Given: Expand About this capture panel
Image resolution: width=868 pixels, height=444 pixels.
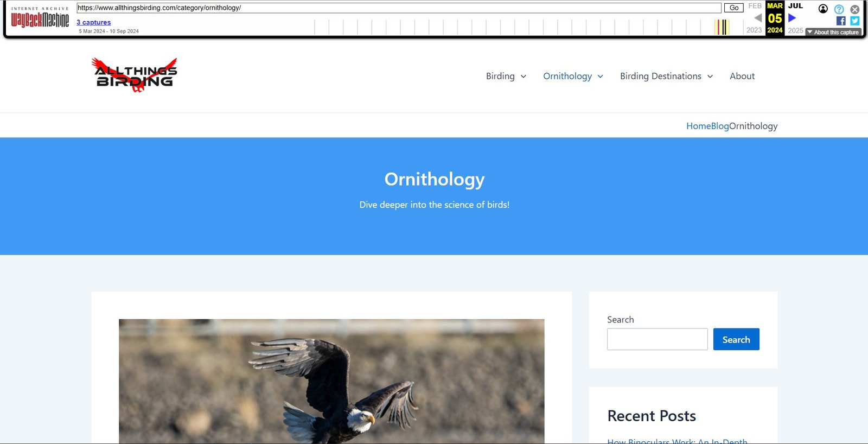Looking at the screenshot, I should [x=833, y=32].
